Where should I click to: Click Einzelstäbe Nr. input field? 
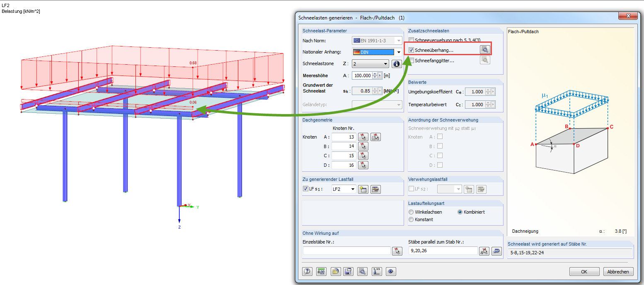(x=347, y=251)
